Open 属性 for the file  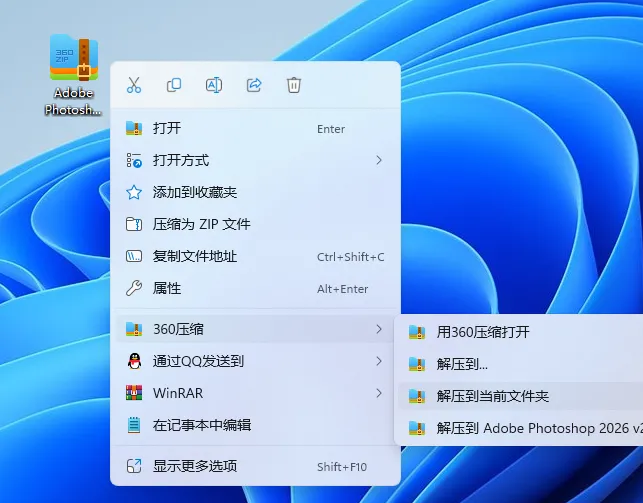coord(255,288)
